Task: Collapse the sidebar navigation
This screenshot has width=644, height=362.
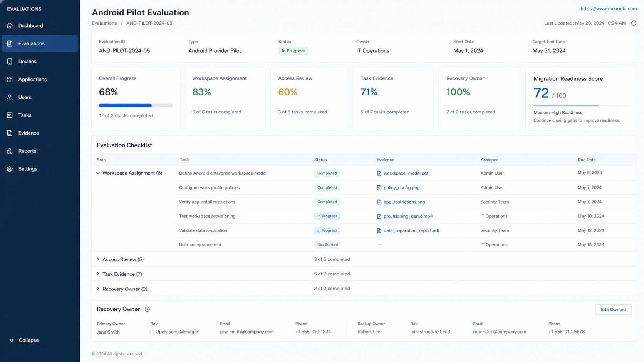Action: [24, 340]
